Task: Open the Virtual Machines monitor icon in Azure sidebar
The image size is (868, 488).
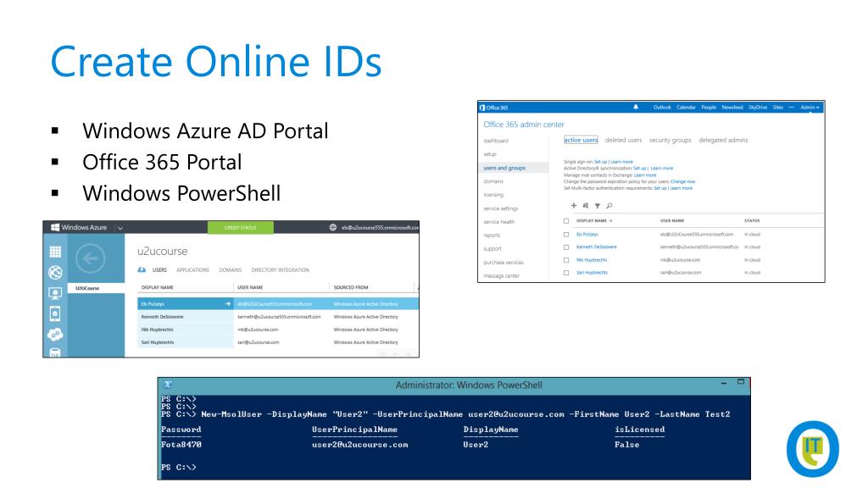Action: pyautogui.click(x=55, y=292)
